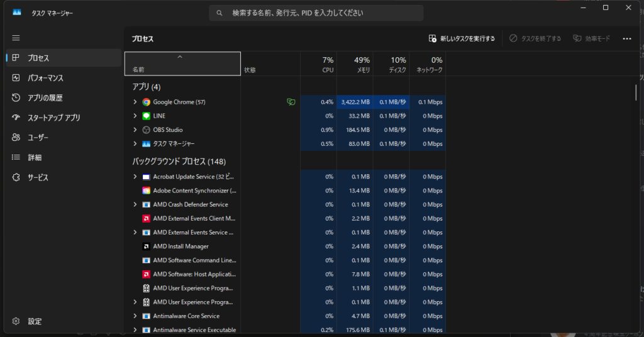
Task: Expand the AMD Crash Defender Service entry
Action: 135,204
